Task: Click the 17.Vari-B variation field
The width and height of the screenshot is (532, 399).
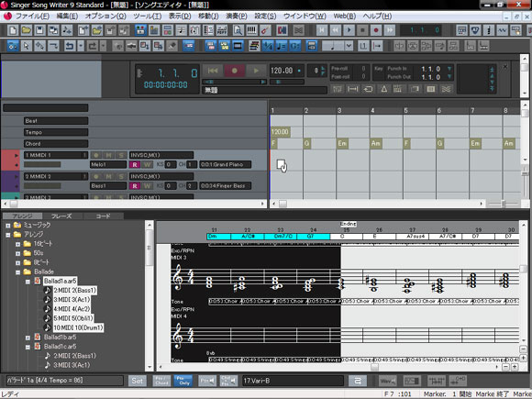Action: (293, 381)
